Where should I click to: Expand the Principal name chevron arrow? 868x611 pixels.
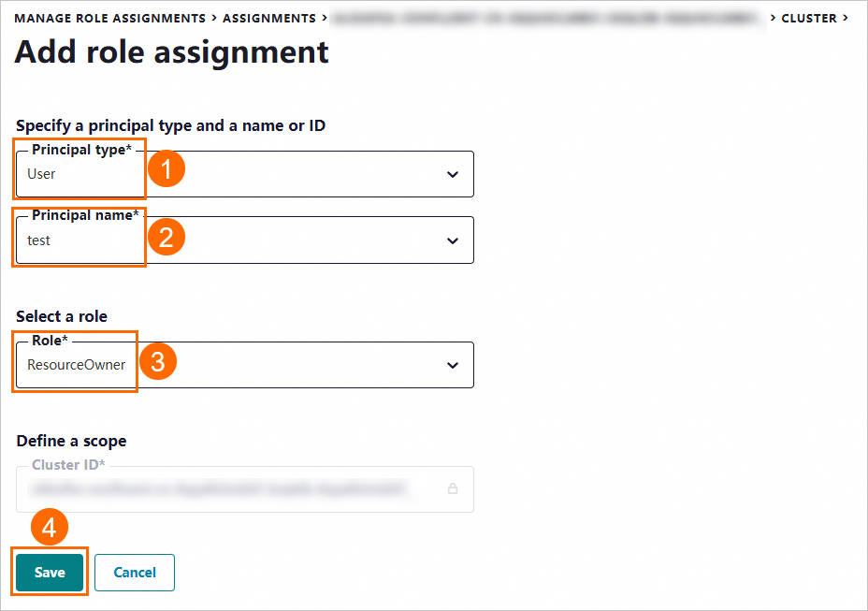453,240
